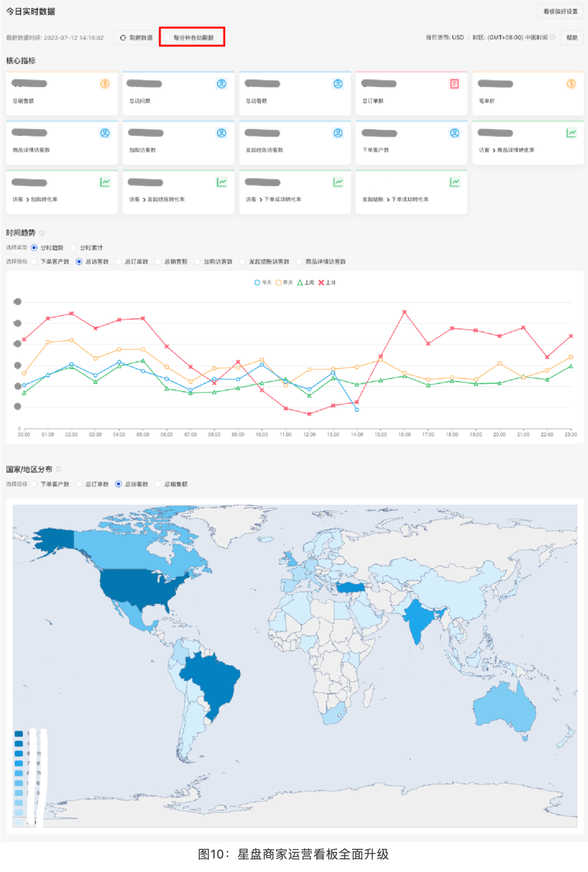Click the user icon on 下单客户数 card

pyautogui.click(x=455, y=133)
